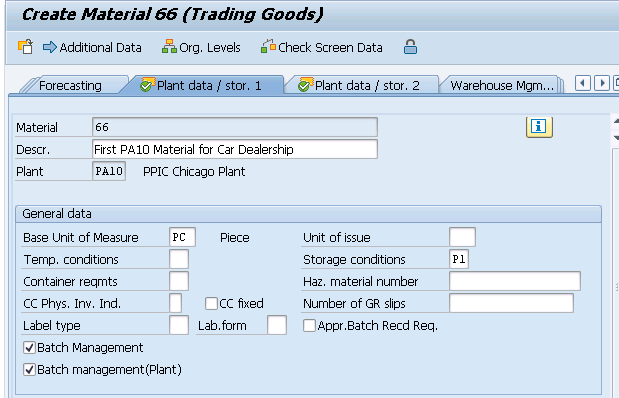Toggle the CC fixed checkbox

[x=211, y=304]
